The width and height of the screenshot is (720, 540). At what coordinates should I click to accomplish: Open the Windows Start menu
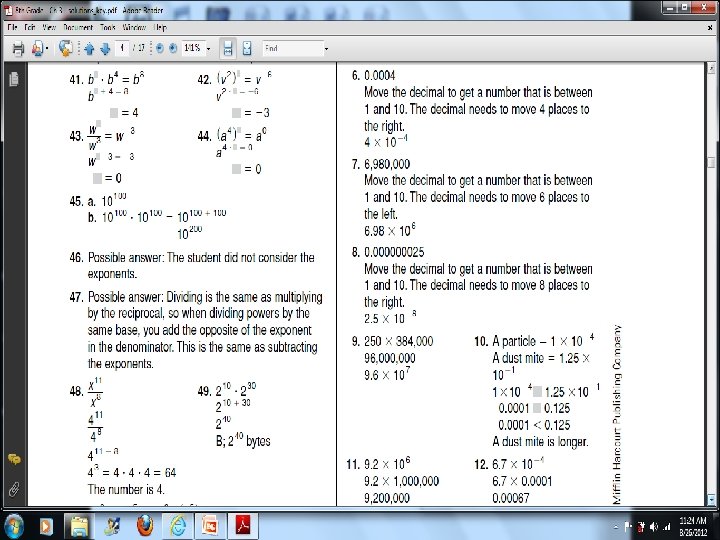pyautogui.click(x=14, y=526)
